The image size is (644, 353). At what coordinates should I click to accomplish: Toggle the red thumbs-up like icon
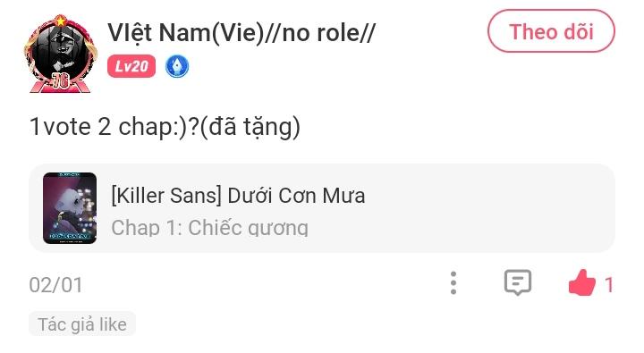(x=581, y=282)
